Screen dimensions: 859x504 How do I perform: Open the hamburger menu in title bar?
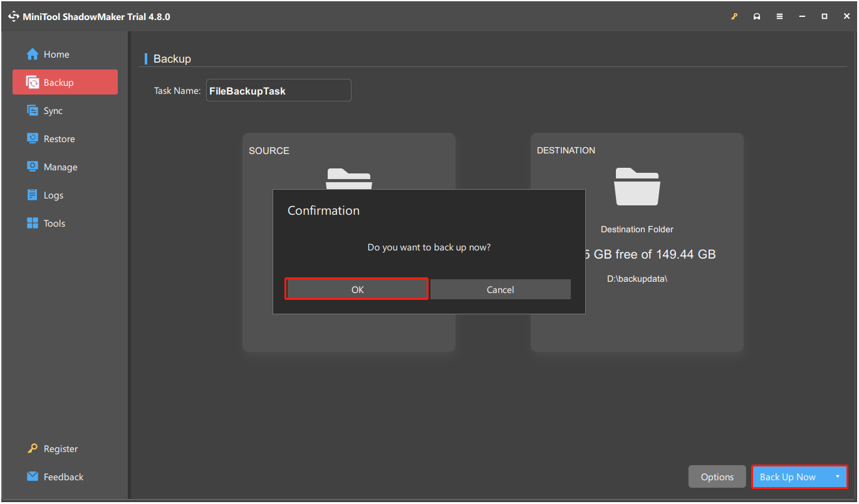tap(779, 16)
